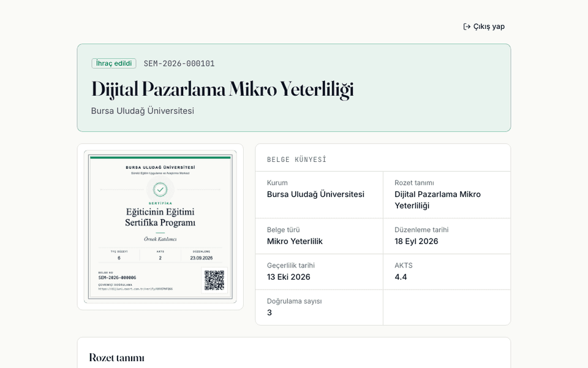Click the validity date 13 Eki 2026
The height and width of the screenshot is (368, 588).
tap(288, 277)
